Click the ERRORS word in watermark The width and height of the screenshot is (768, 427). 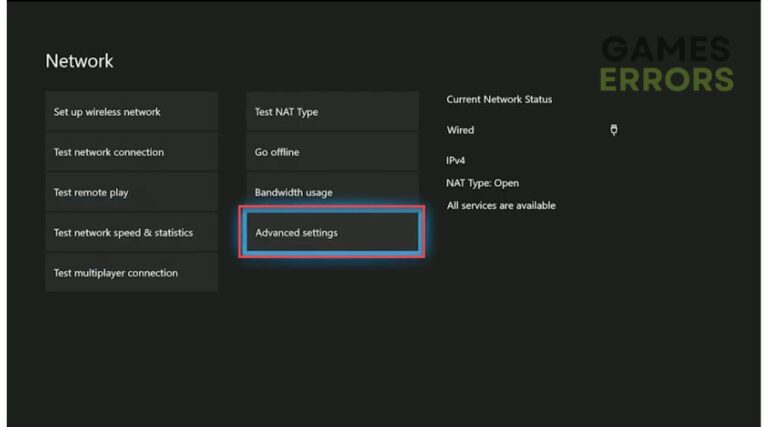667,79
